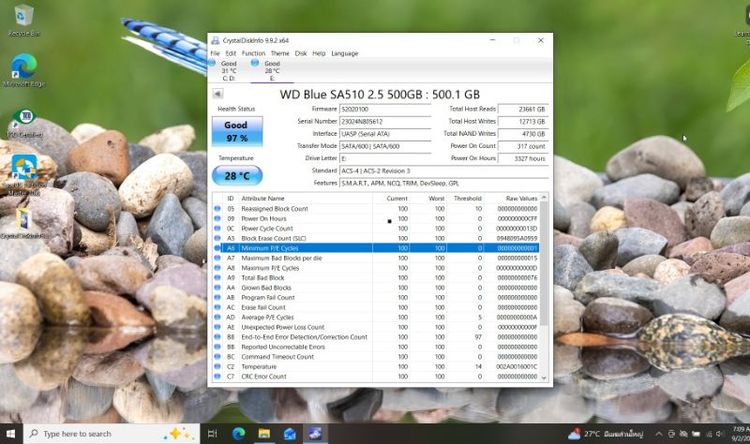Click the attribute list scroll-down arrow
This screenshot has height=444, width=750.
tap(544, 377)
